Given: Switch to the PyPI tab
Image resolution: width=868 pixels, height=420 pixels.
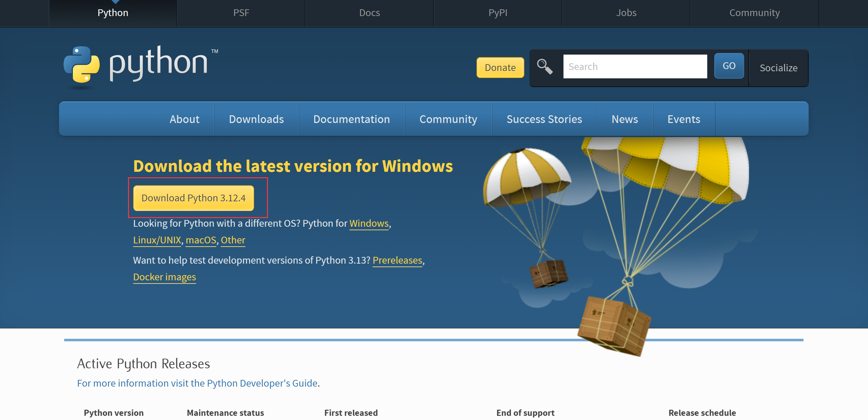Looking at the screenshot, I should tap(498, 13).
